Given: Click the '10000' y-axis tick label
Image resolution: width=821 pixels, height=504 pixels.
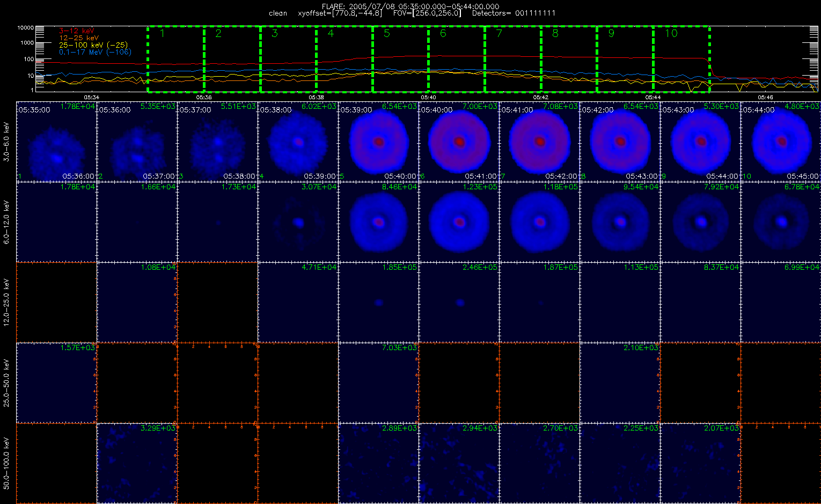Looking at the screenshot, I should click(25, 28).
